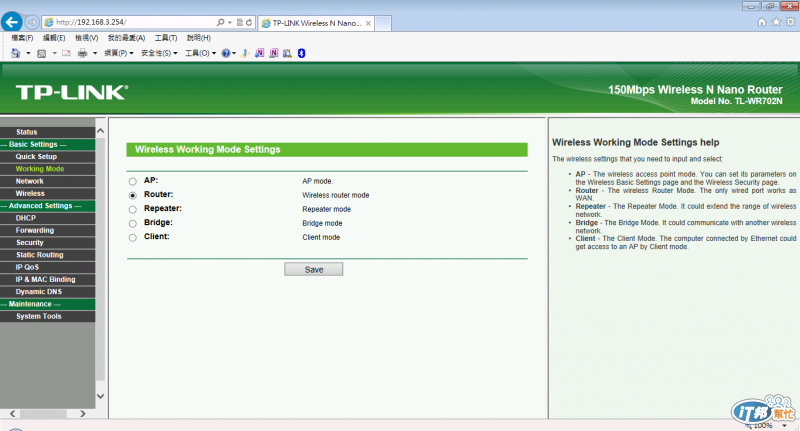800x431 pixels.
Task: Click the refresh icon in address bar
Action: pos(249,22)
